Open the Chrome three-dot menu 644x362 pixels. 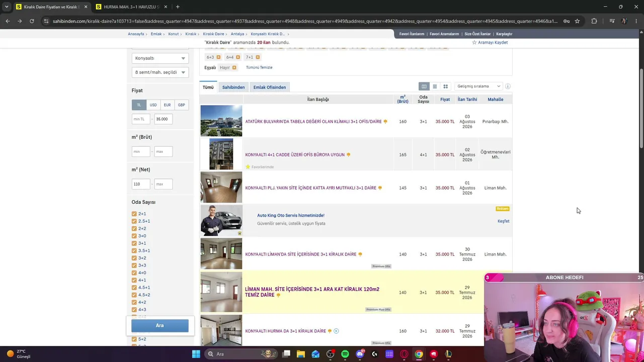coord(637,21)
